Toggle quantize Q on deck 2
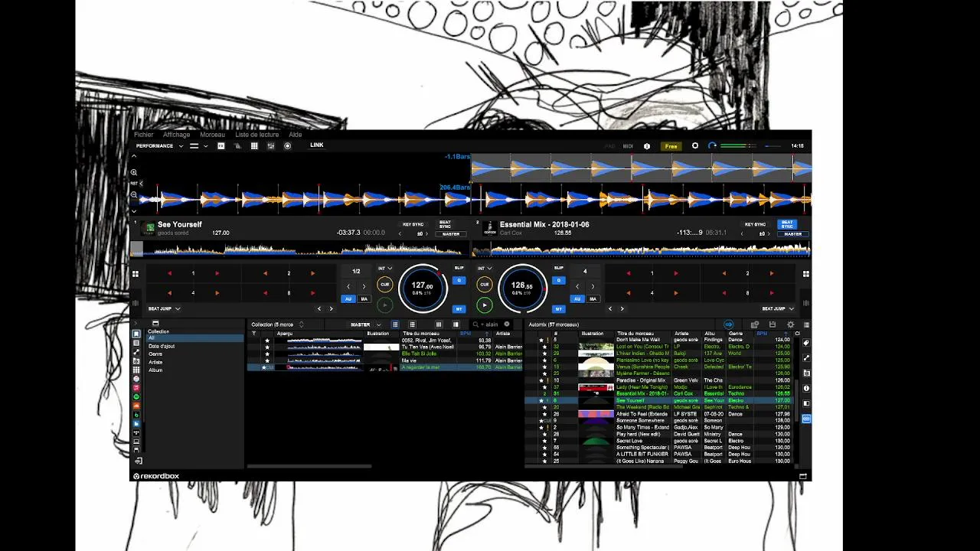Viewport: 980px width, 551px height. pyautogui.click(x=559, y=280)
